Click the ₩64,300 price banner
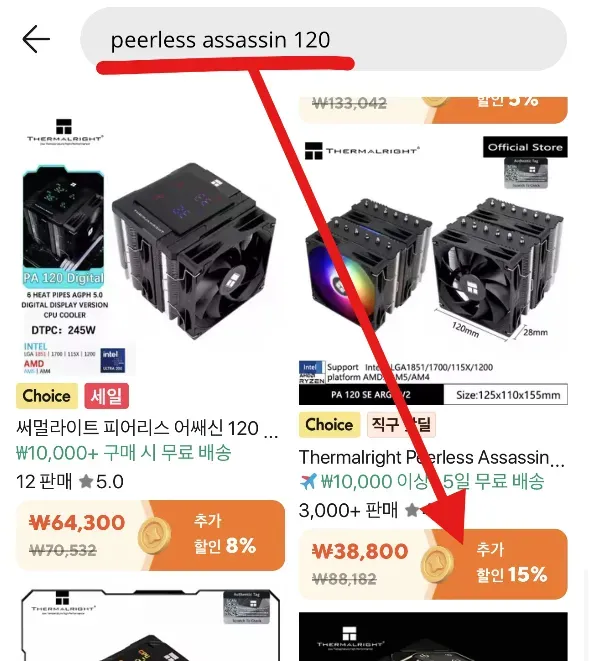Screen dimensions: 590x661 pyautogui.click(x=150, y=535)
